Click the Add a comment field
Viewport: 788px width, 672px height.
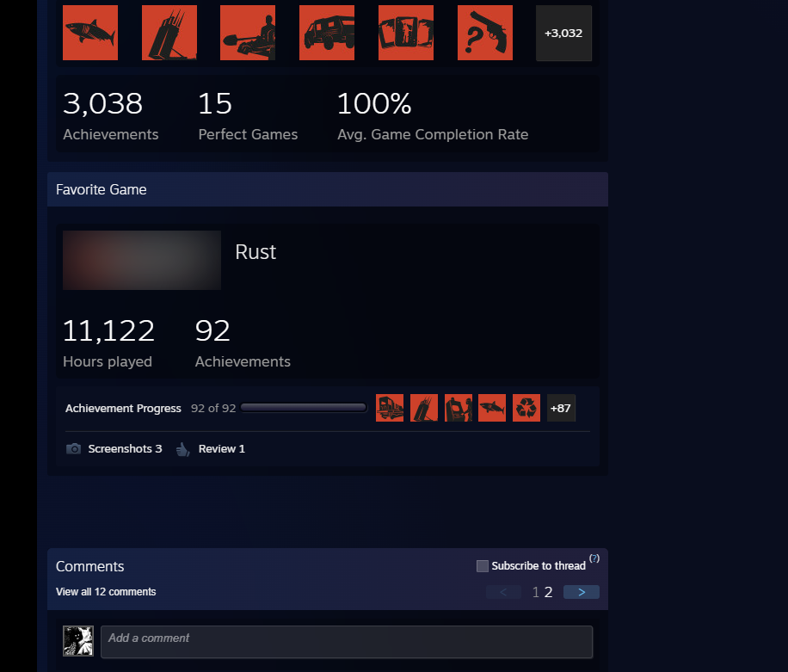coord(347,642)
